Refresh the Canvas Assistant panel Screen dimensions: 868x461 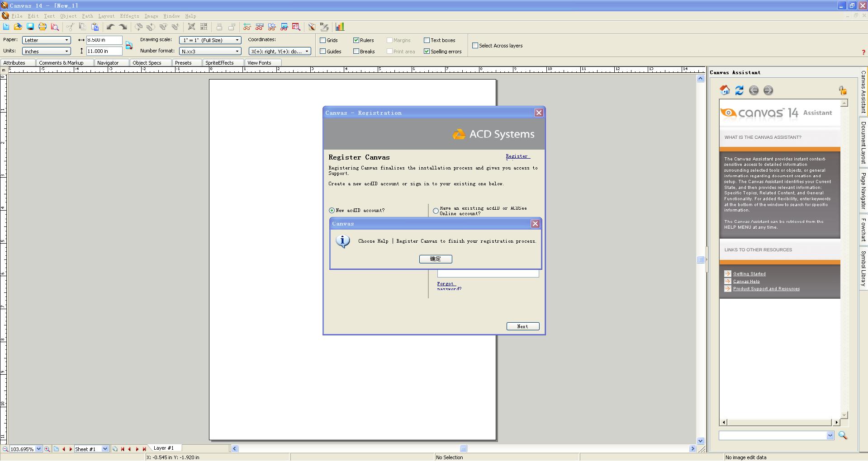tap(739, 90)
